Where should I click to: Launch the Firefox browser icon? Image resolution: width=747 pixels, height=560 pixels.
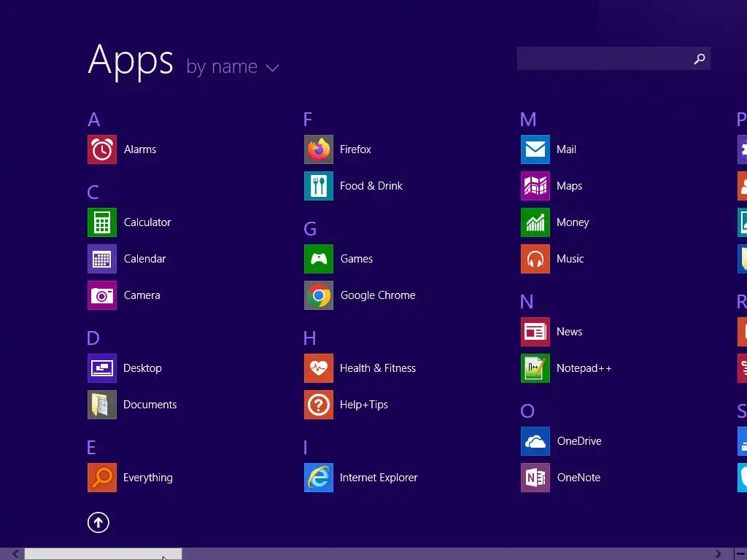pyautogui.click(x=319, y=149)
